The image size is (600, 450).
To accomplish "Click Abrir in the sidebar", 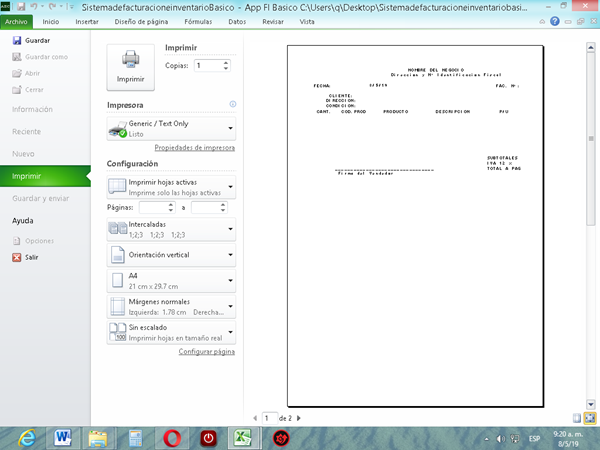I will (26, 73).
